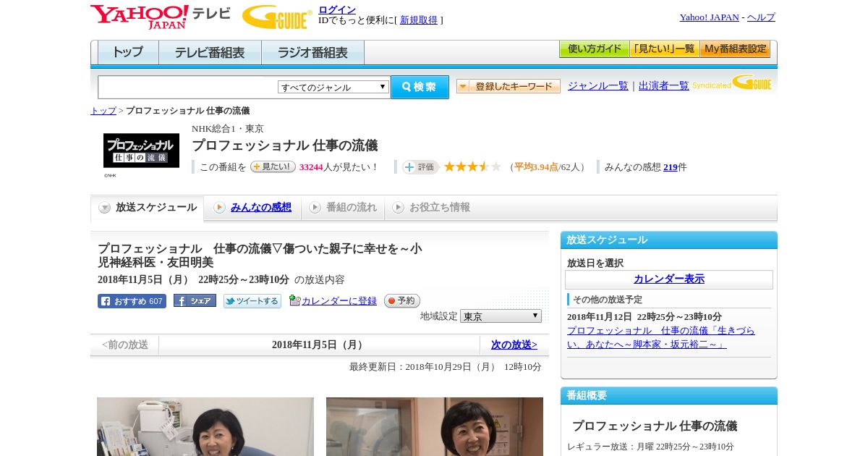The image size is (868, 456).
Task: Click the left photo of the doctor
Action: (x=205, y=426)
